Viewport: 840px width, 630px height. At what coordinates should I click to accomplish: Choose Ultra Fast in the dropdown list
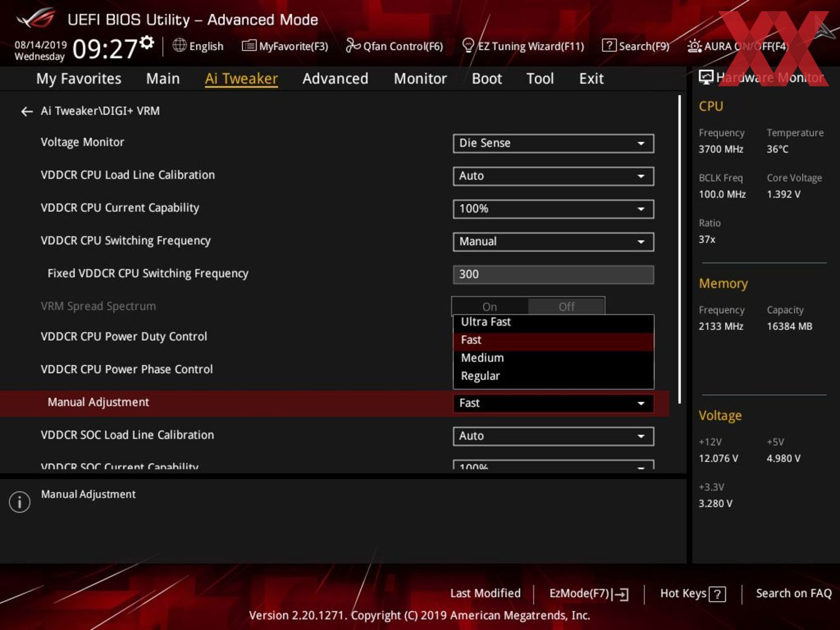click(553, 322)
